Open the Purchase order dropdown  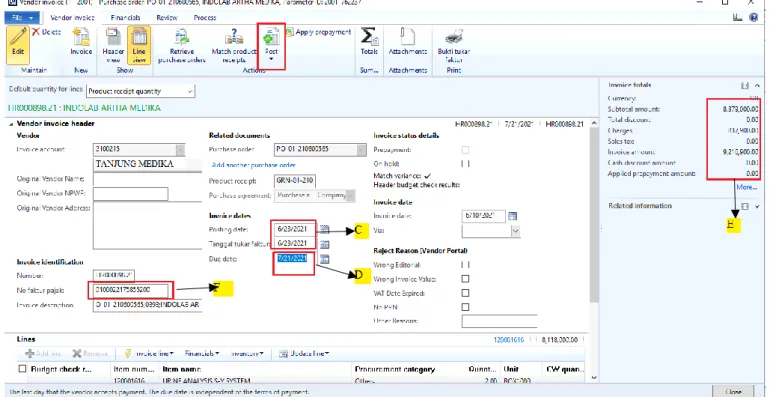click(x=361, y=149)
